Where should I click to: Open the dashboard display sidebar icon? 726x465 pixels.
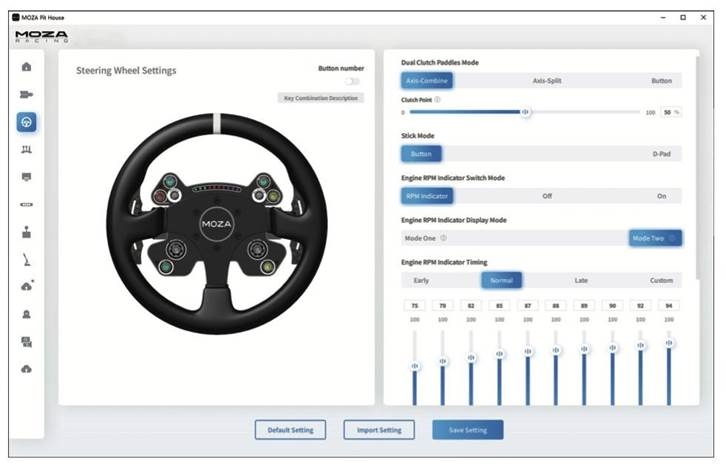26,177
